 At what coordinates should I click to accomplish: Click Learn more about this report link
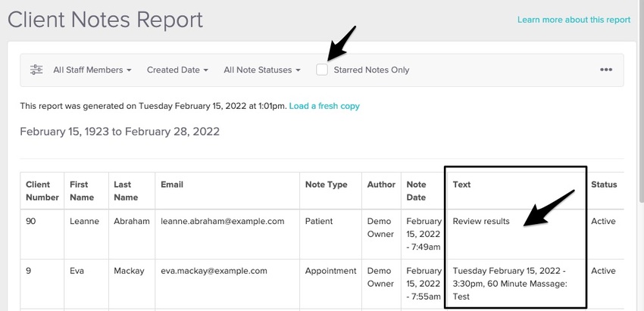click(574, 20)
